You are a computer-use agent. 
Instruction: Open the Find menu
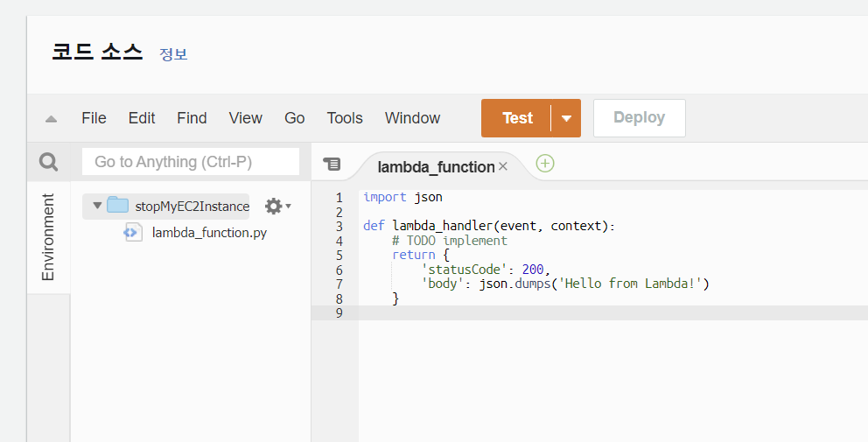pos(192,118)
